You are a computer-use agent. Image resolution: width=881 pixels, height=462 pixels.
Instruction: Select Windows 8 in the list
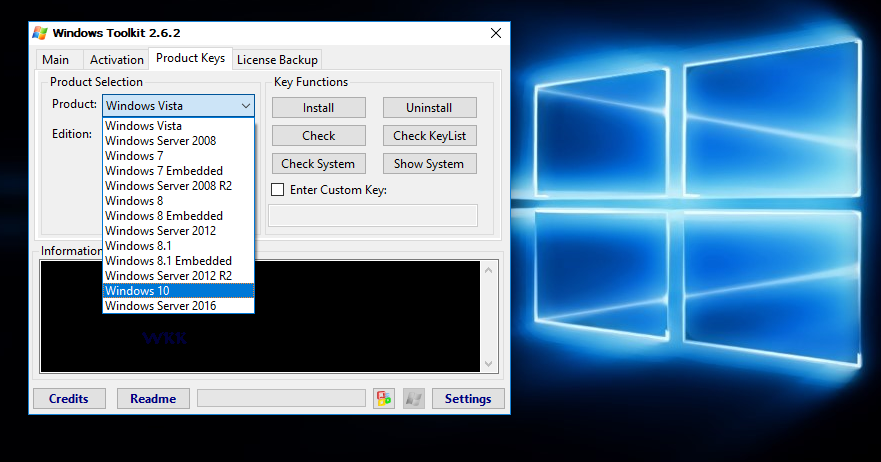click(178, 201)
